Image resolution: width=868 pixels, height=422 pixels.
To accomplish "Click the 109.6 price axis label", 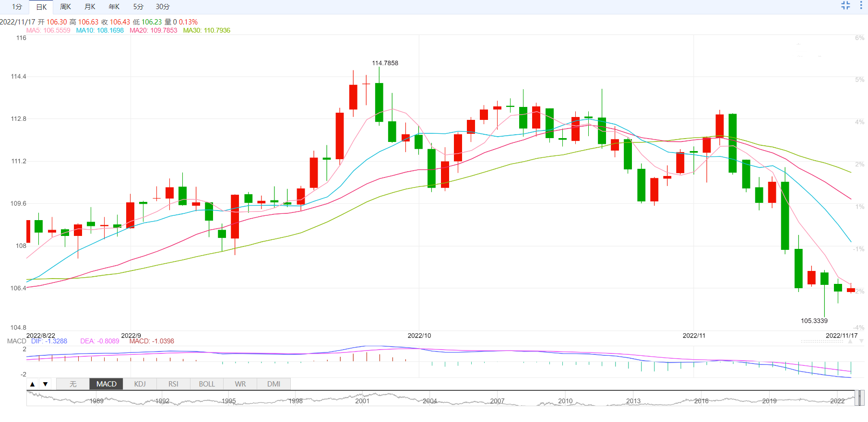I will [19, 203].
